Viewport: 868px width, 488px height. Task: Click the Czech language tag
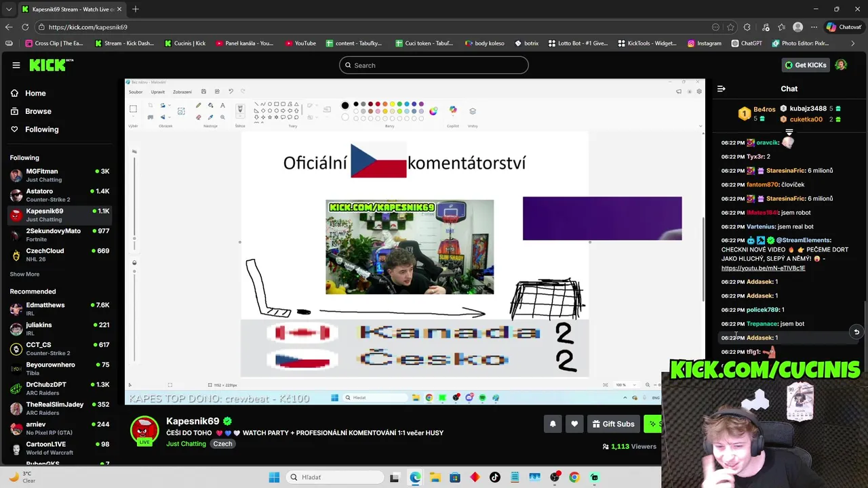[222, 444]
